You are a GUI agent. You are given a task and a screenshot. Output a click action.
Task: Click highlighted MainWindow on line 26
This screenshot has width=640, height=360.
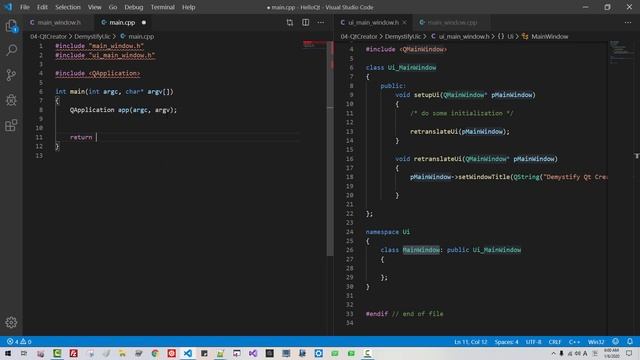click(421, 250)
